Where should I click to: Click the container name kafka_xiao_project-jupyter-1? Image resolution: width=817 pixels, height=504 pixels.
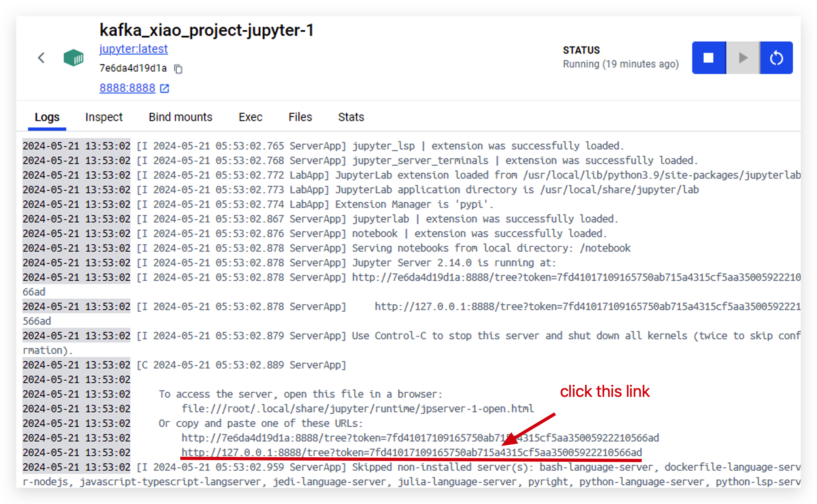coord(207,30)
